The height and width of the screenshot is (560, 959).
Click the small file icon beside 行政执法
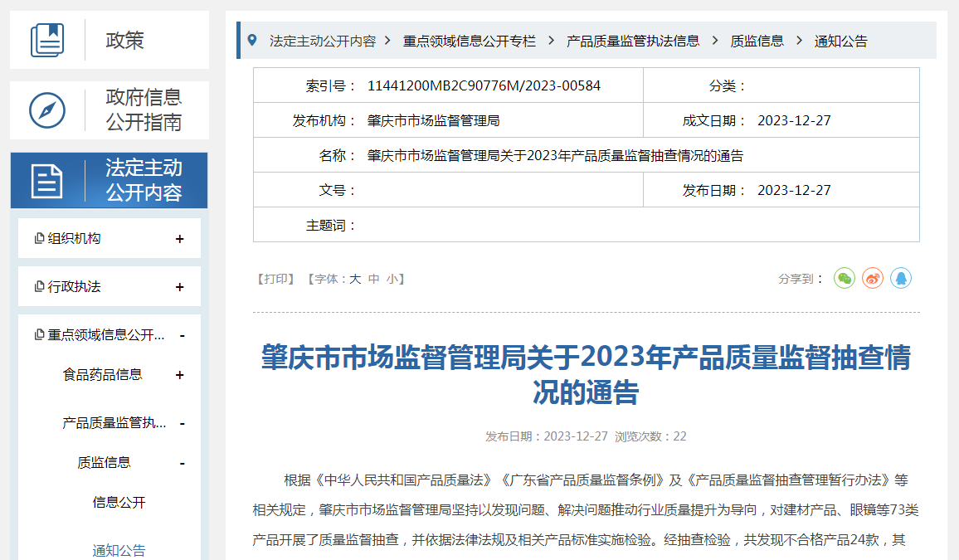(40, 287)
